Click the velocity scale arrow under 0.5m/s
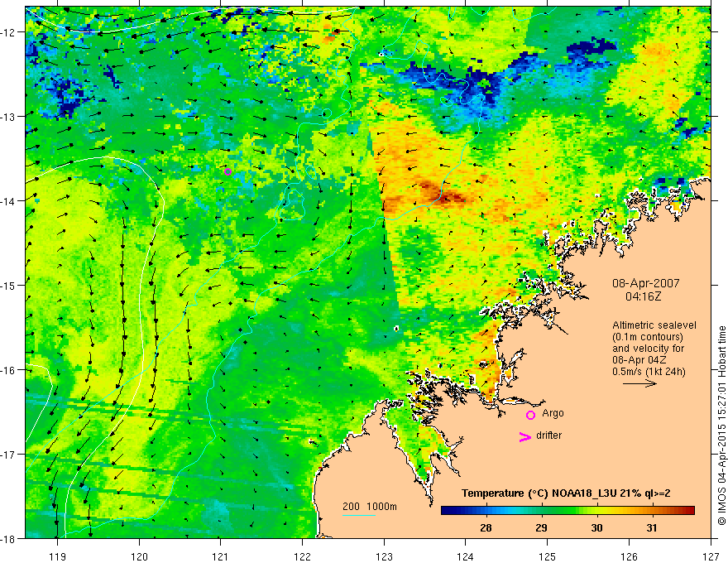Screen dimensions: 728x563 point(639,383)
